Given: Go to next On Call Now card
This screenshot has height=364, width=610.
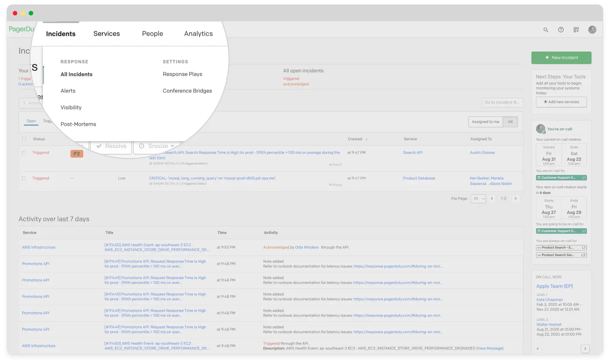Looking at the screenshot, I should pyautogui.click(x=585, y=349).
